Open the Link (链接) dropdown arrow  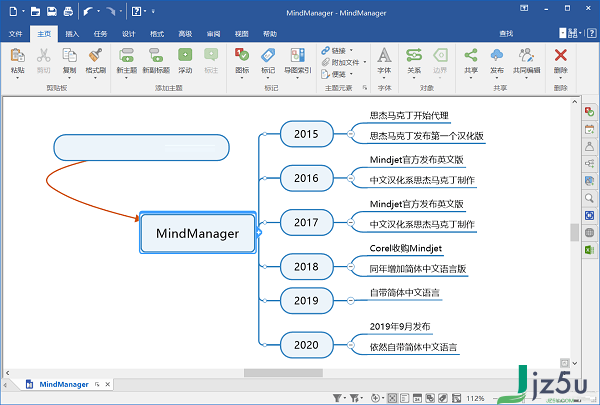351,51
